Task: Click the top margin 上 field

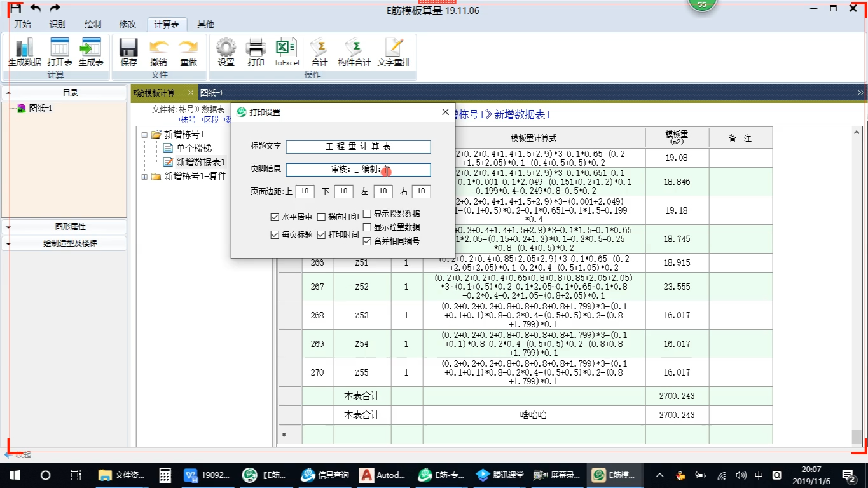Action: (x=305, y=191)
